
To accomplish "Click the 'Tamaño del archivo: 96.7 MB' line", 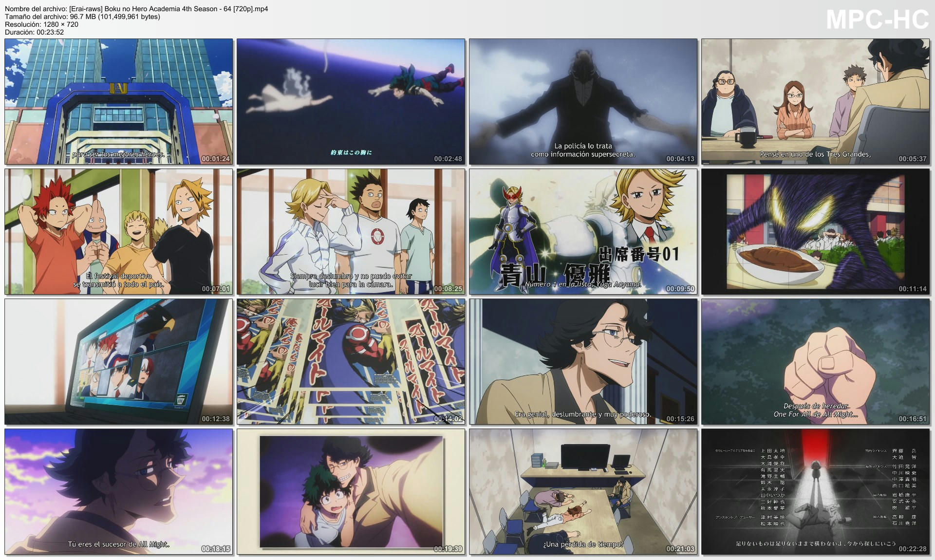I will 82,17.
